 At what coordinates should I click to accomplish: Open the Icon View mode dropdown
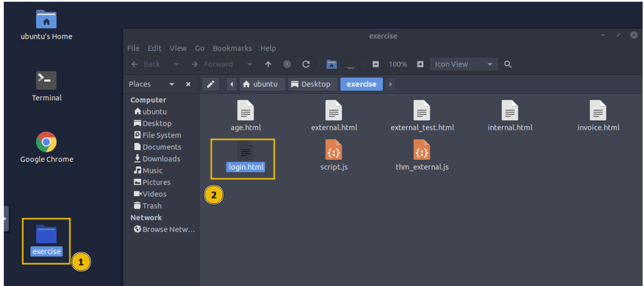tap(464, 64)
